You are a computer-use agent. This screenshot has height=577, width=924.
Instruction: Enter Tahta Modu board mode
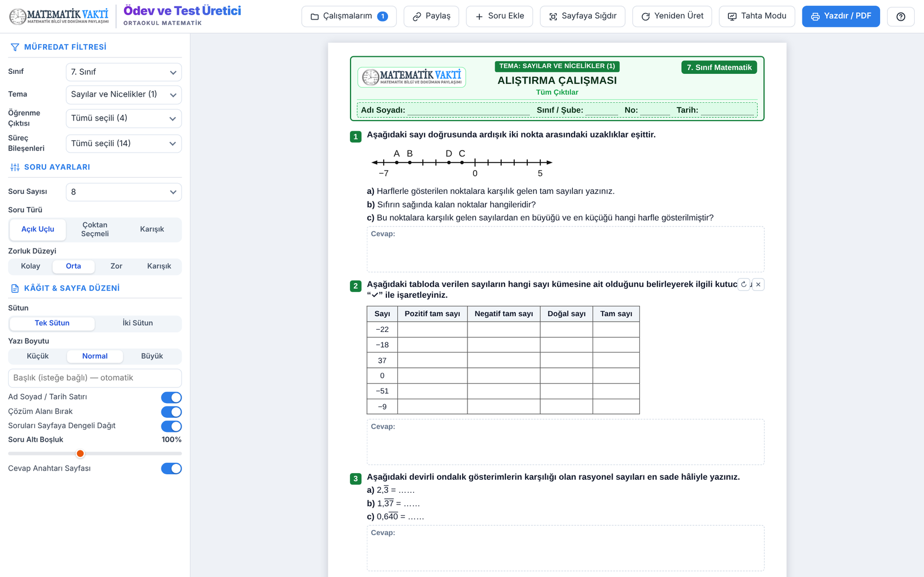(757, 16)
